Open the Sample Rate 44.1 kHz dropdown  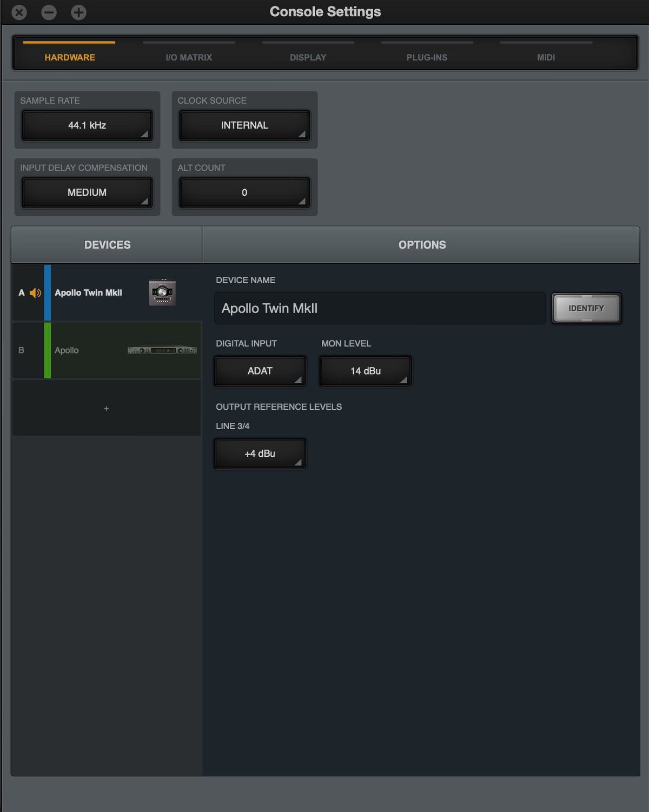click(87, 125)
